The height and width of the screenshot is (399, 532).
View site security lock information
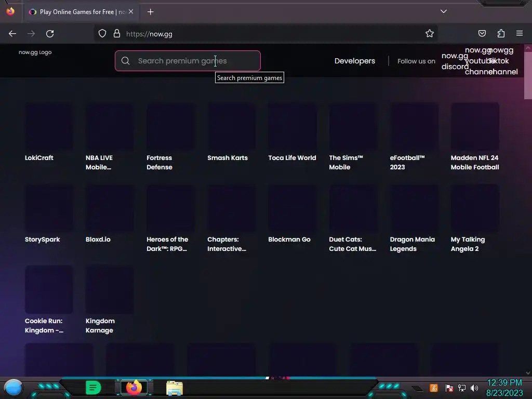117,34
